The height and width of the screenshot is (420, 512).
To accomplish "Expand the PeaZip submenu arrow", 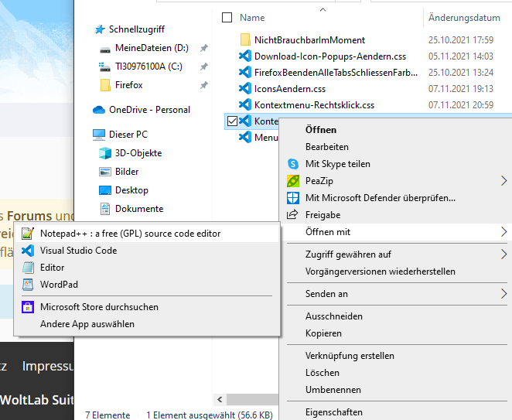I will click(503, 181).
